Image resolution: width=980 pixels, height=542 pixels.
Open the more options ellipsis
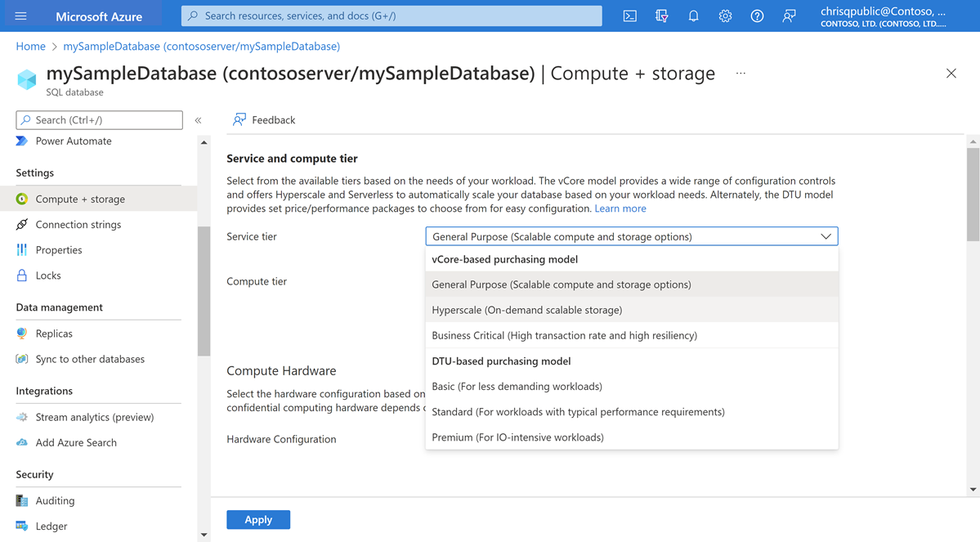coord(741,74)
